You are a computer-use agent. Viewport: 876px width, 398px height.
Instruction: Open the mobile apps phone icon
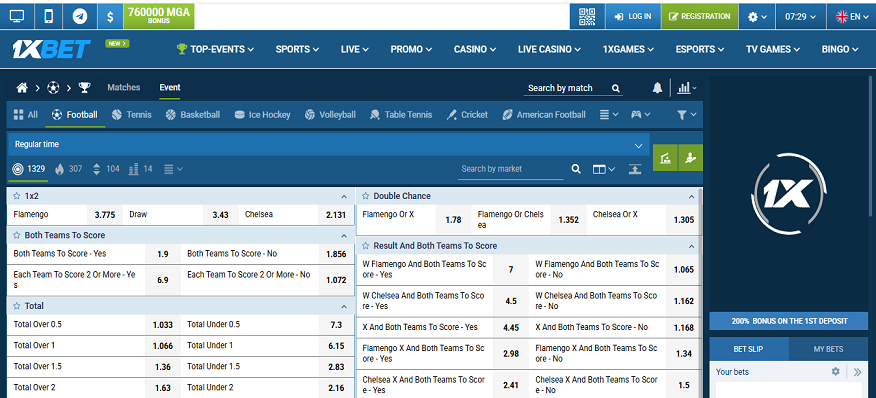click(49, 16)
